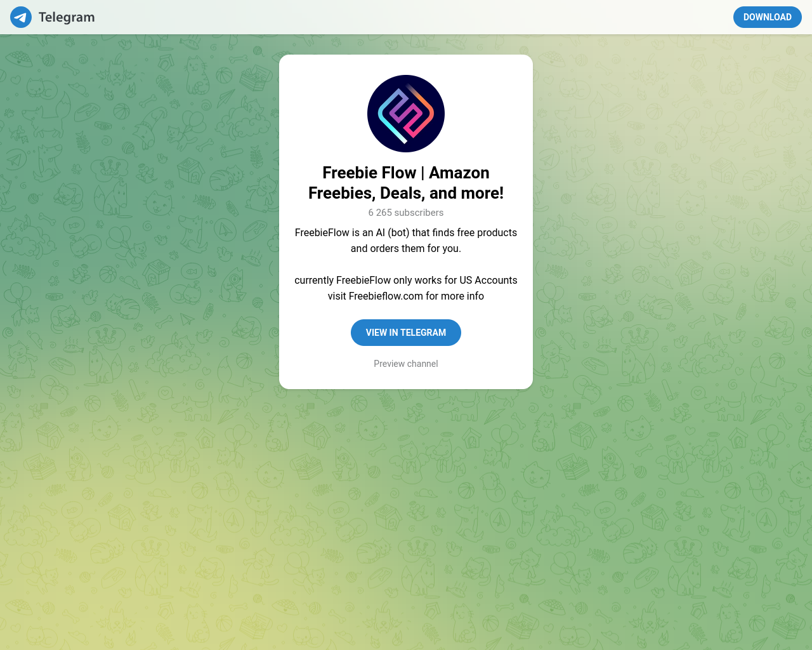Click the blue DOWNLOAD button
This screenshot has height=650, width=812.
pyautogui.click(x=768, y=17)
